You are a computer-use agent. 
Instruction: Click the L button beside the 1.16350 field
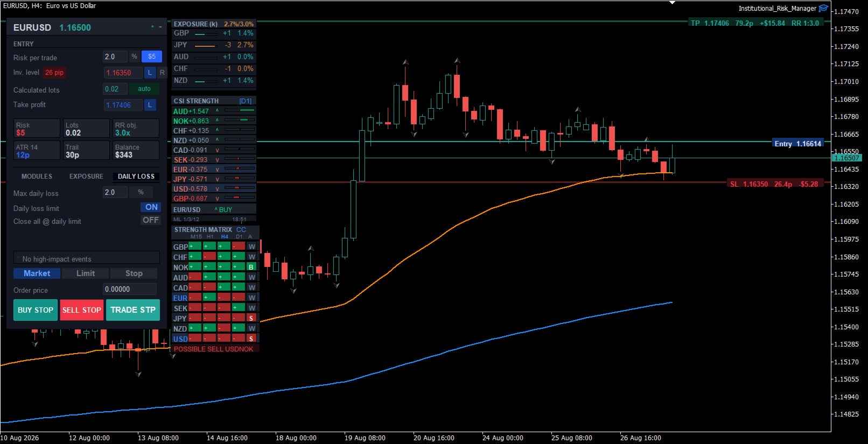click(150, 73)
